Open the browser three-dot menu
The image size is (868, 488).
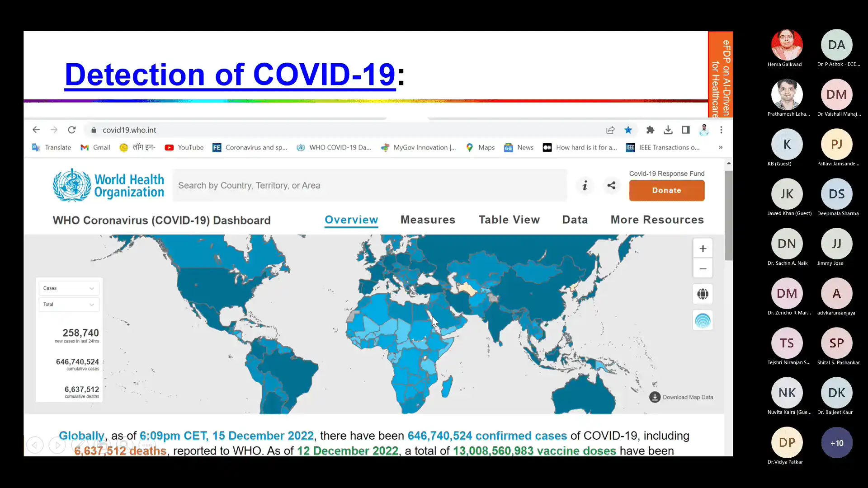click(x=722, y=130)
